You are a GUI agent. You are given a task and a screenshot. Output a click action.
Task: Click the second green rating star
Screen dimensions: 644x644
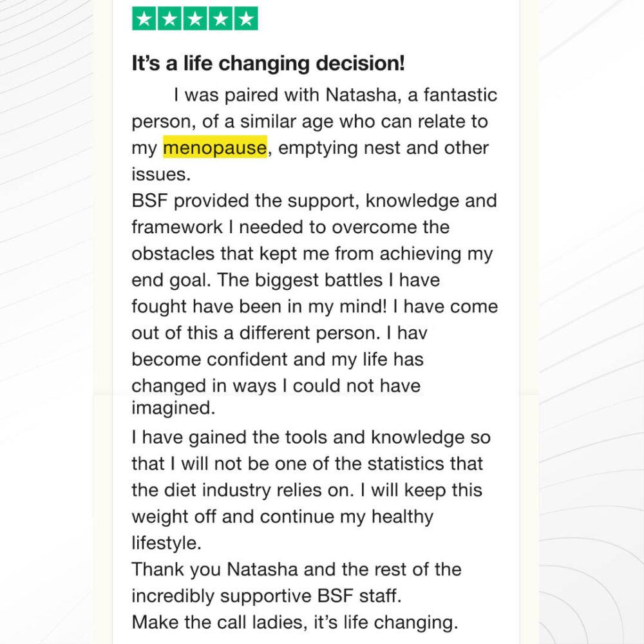[x=169, y=19]
